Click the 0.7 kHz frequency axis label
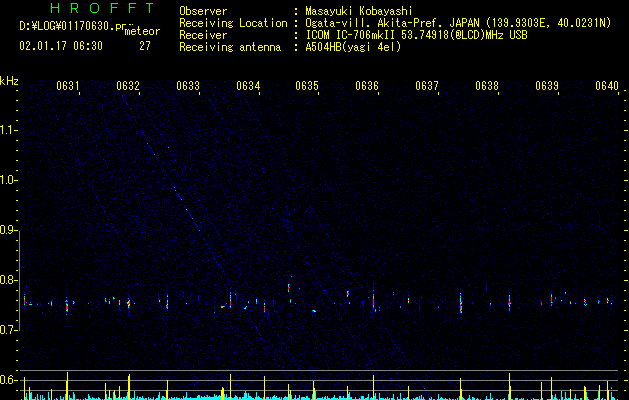 [x=9, y=330]
